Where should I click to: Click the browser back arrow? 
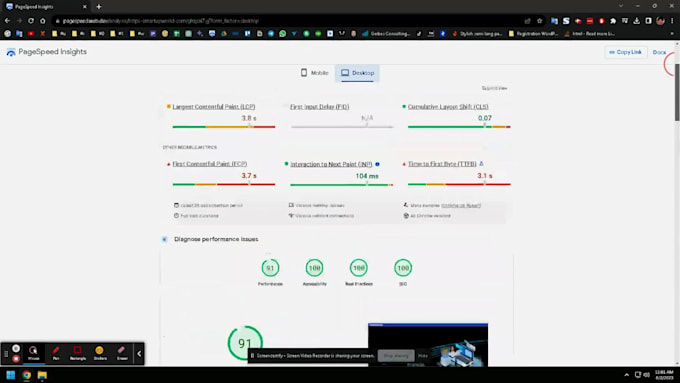pyautogui.click(x=7, y=21)
